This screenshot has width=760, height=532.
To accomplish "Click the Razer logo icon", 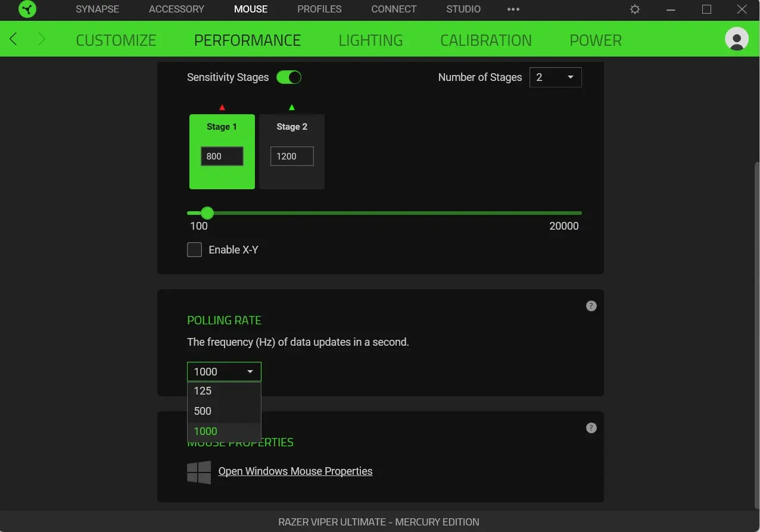I will 27,10.
